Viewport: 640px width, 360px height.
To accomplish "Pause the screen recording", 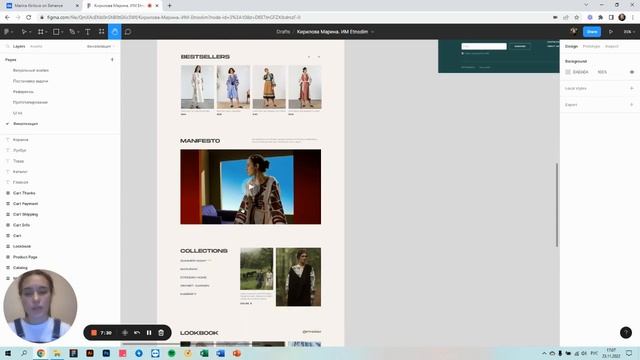I will point(149,333).
